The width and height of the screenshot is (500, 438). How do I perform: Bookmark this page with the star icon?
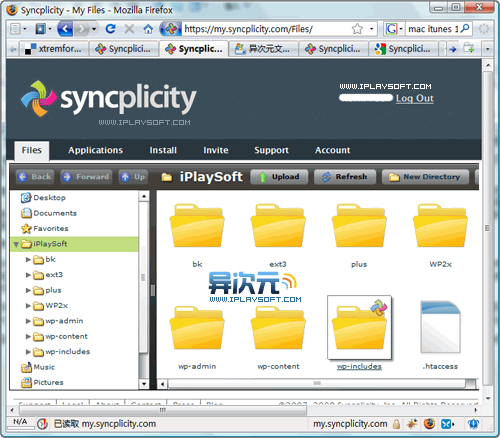click(x=357, y=29)
